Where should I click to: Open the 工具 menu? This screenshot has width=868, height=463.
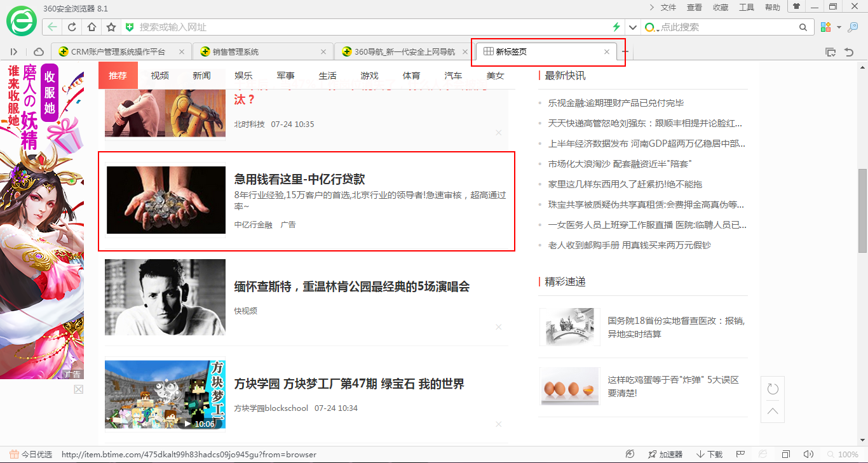click(x=746, y=8)
